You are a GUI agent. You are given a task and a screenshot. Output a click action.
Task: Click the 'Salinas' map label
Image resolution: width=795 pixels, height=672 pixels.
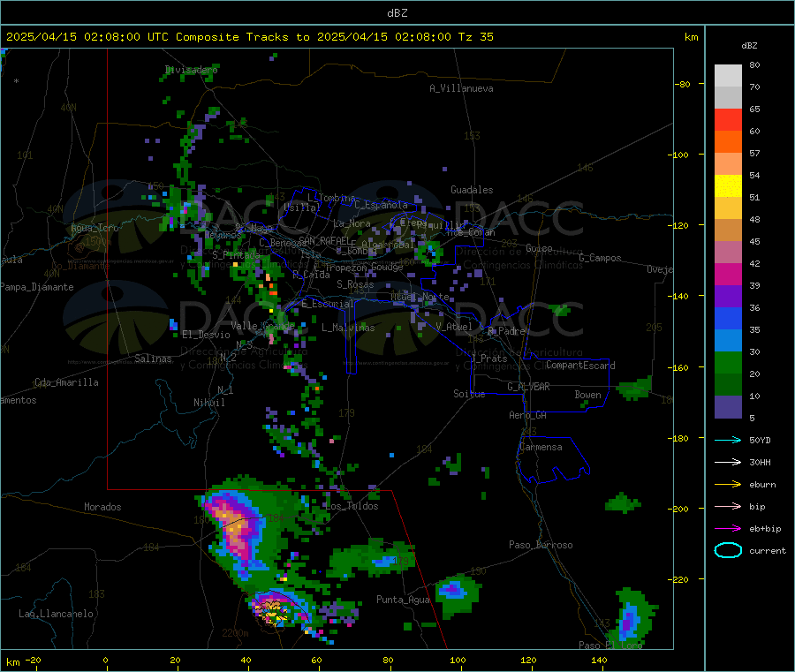153,359
